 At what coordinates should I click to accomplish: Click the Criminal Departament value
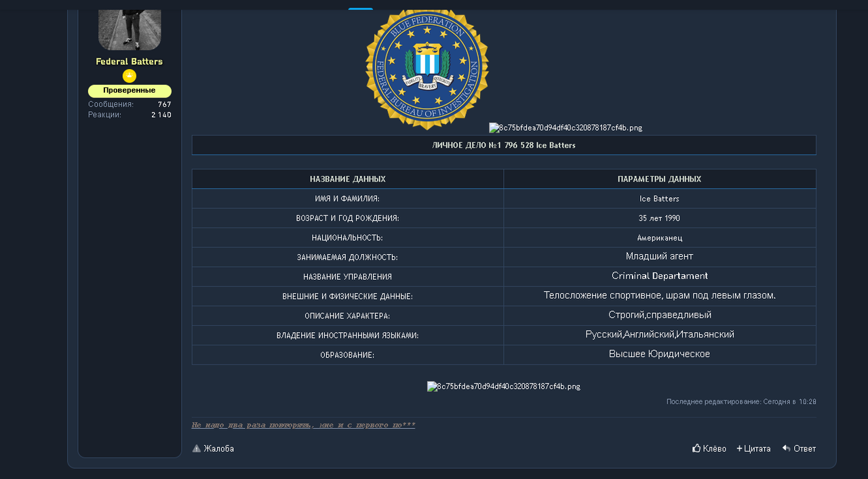660,276
